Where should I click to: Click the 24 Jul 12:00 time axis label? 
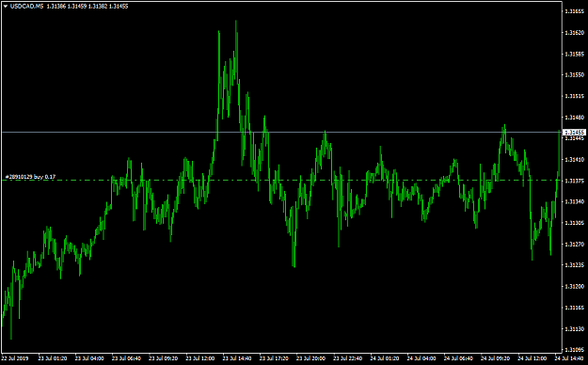coord(532,358)
